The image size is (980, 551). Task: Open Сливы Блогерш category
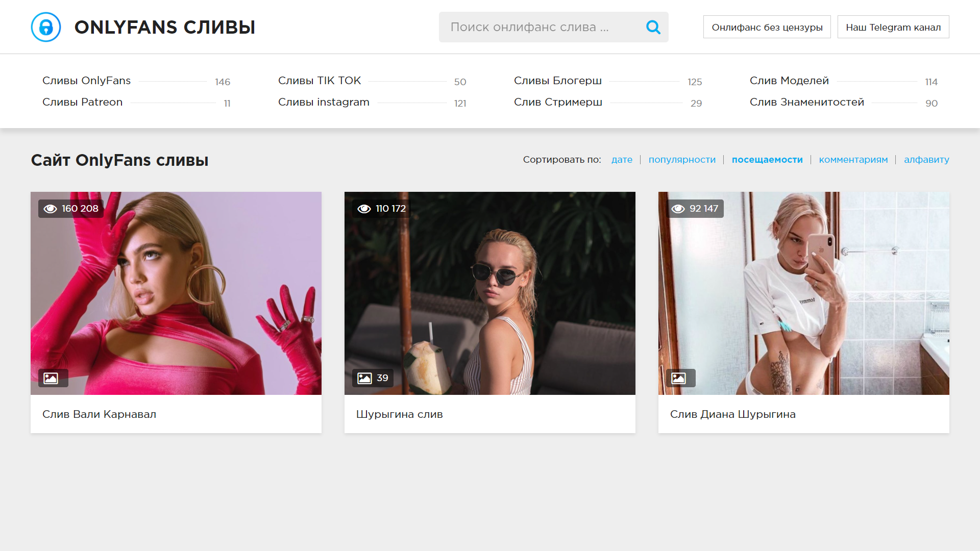click(x=558, y=81)
